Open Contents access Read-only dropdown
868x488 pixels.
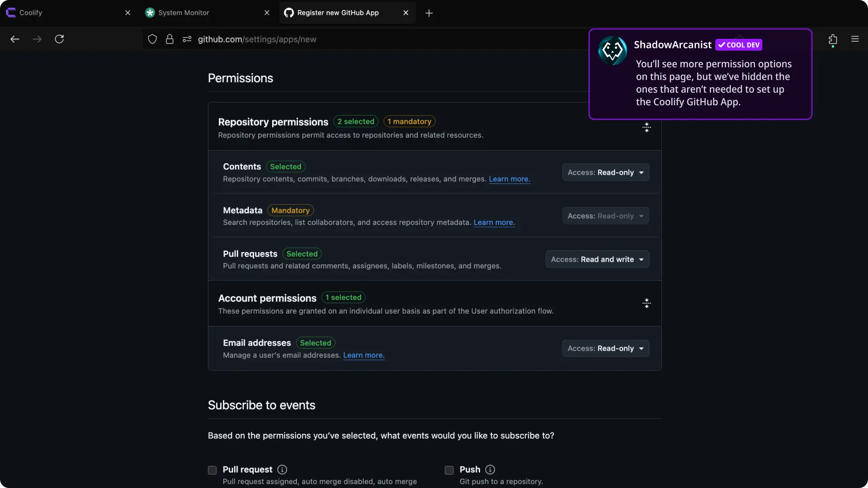[x=605, y=173]
